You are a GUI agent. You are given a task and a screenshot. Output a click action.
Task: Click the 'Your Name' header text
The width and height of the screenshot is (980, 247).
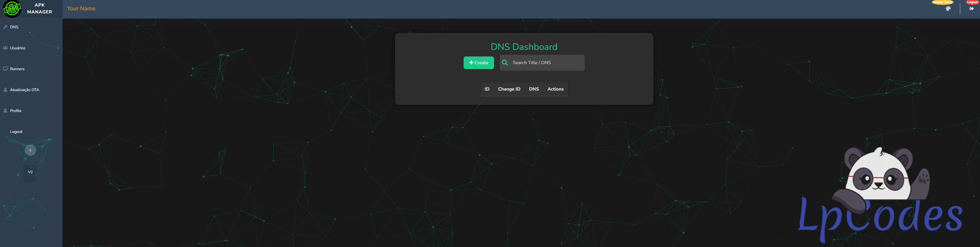[81, 8]
